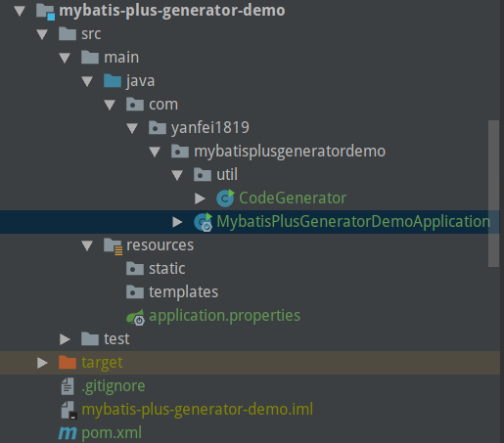Select the com package label

(163, 105)
